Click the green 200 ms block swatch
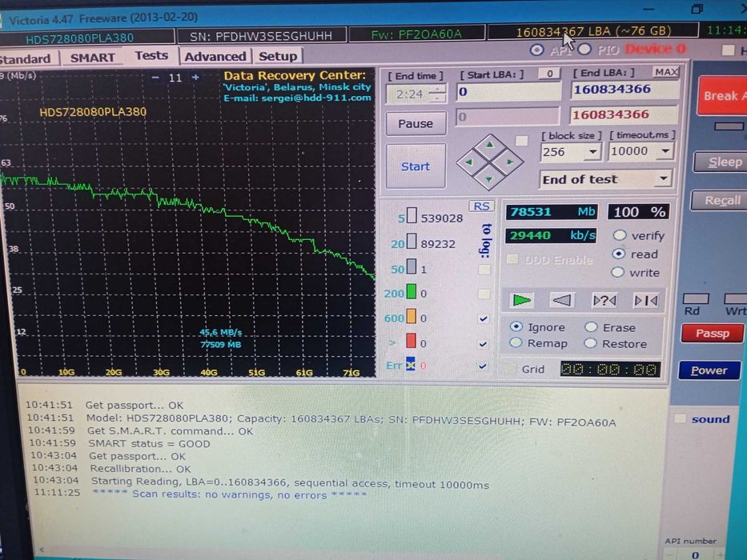747x560 pixels. click(412, 291)
